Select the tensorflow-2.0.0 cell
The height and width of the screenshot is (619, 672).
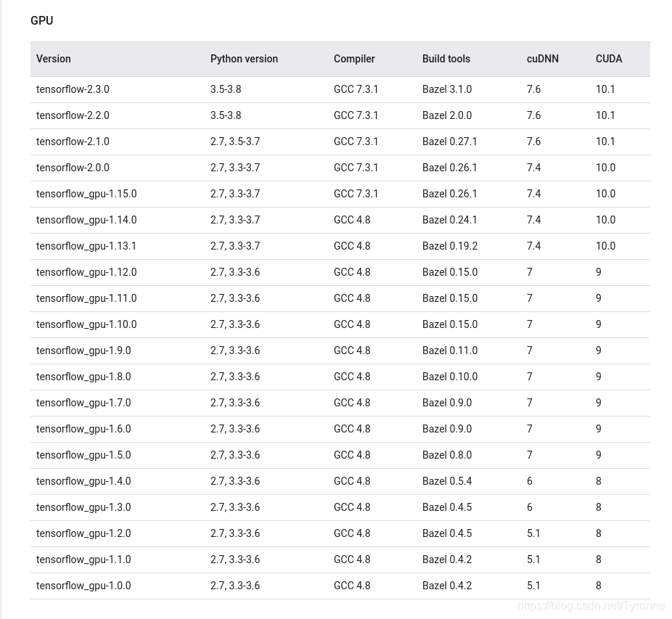[73, 168]
